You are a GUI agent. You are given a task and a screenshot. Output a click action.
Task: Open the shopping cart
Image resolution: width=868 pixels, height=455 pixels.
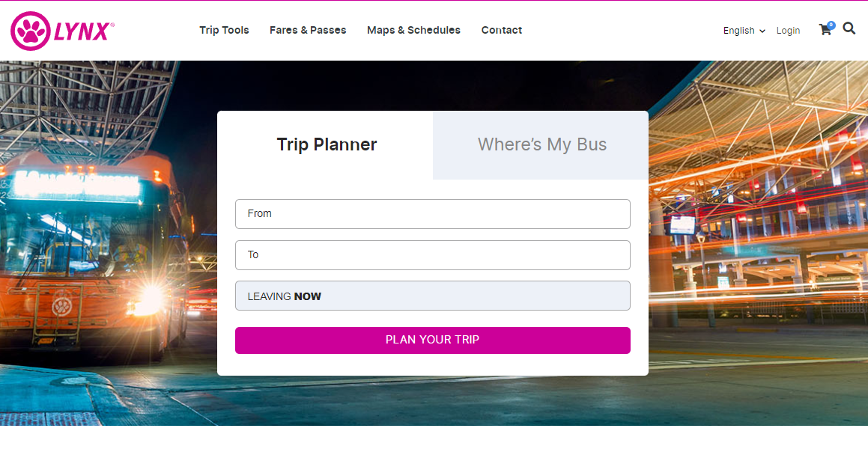[x=825, y=31]
